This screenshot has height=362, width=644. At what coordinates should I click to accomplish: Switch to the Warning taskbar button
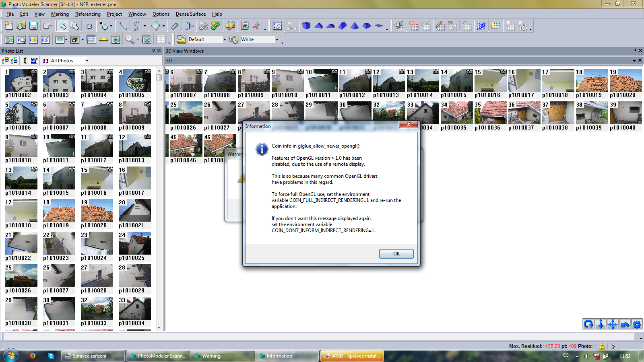(223, 356)
